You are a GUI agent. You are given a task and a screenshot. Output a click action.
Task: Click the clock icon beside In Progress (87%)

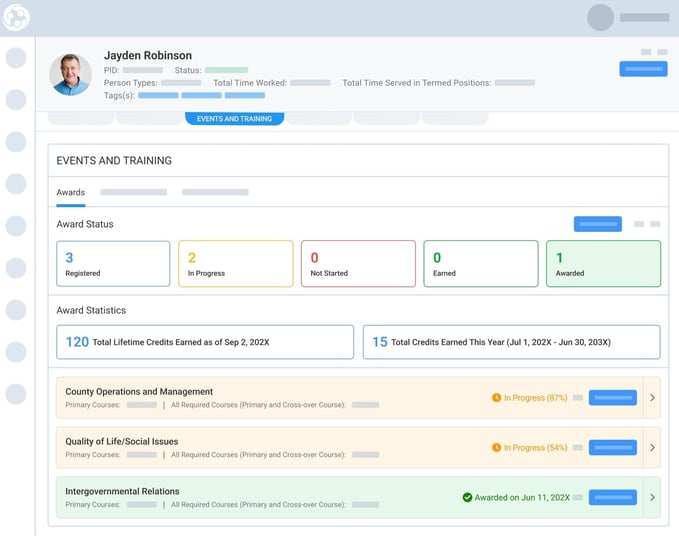tap(496, 398)
